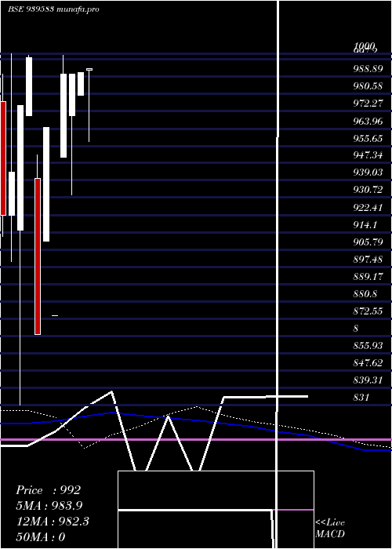
Task: Click the 1000 price axis label at top
Action: 365,45
